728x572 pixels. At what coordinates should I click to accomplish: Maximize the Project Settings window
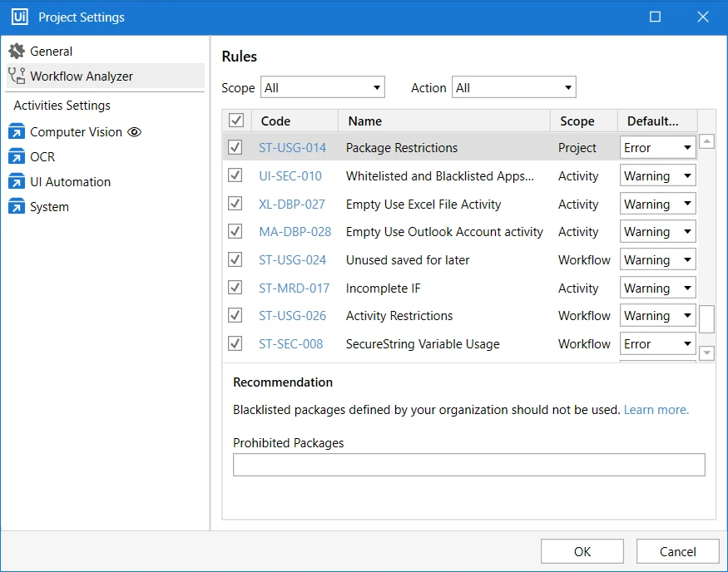point(655,17)
